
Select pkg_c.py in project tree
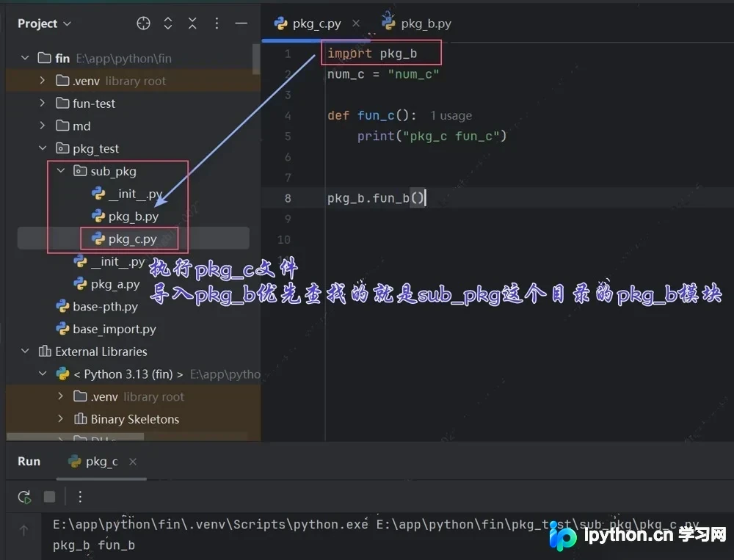point(132,239)
